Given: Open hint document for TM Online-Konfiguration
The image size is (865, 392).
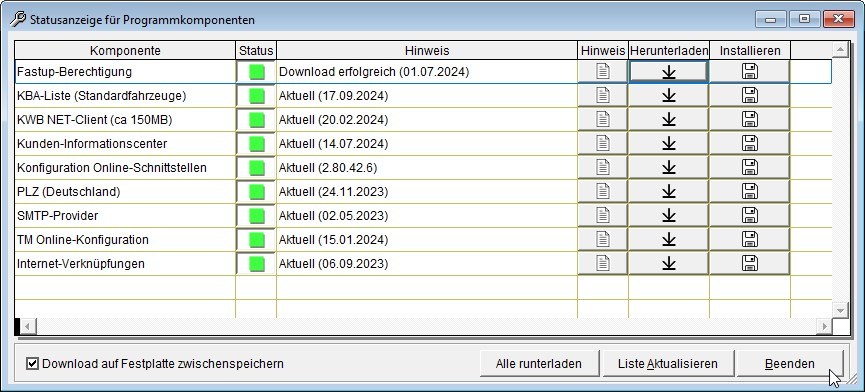Looking at the screenshot, I should point(602,239).
